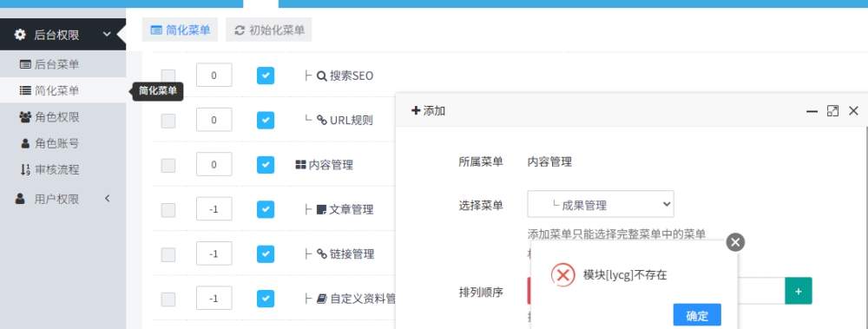Expand the 用户权限 section chevron
Viewport: 868px width, 329px height.
108,198
